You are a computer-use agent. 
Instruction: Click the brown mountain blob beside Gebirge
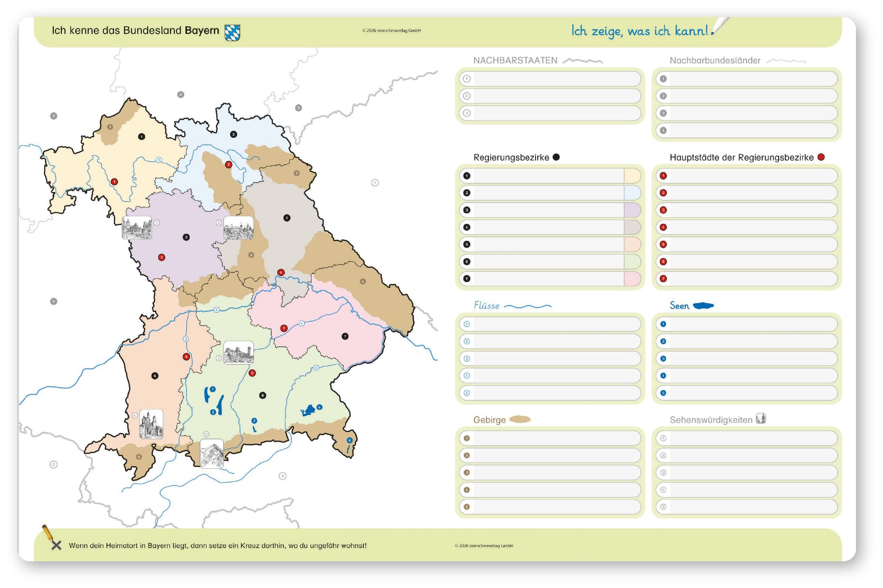[519, 419]
